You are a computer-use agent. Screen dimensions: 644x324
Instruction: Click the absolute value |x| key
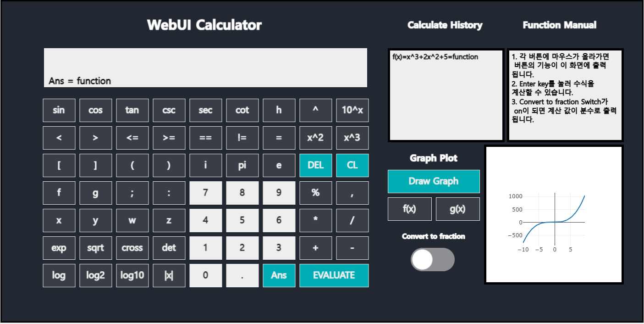point(169,275)
